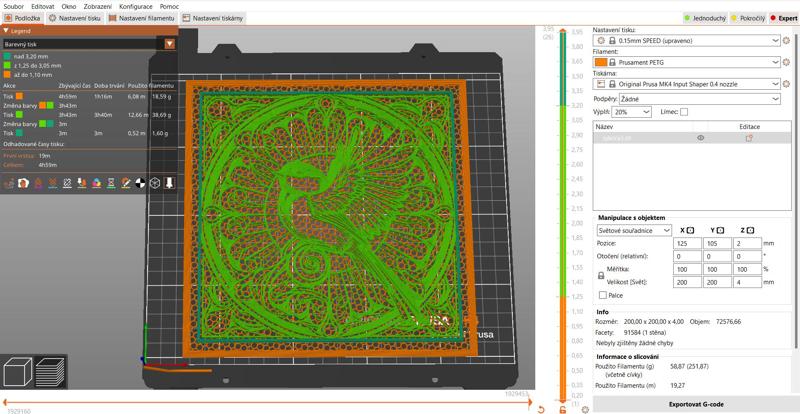This screenshot has width=800, height=414.
Task: Enable the Límec checkbox
Action: pos(684,112)
